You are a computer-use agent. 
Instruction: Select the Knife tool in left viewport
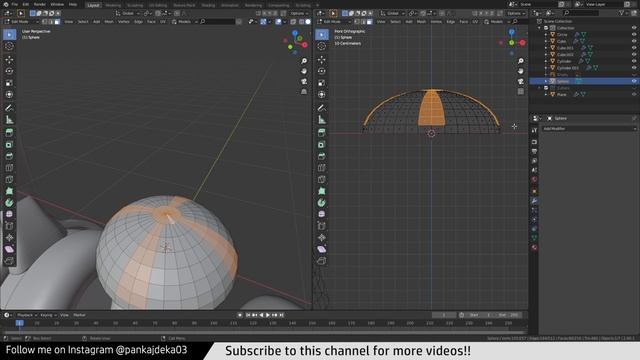[x=9, y=179]
